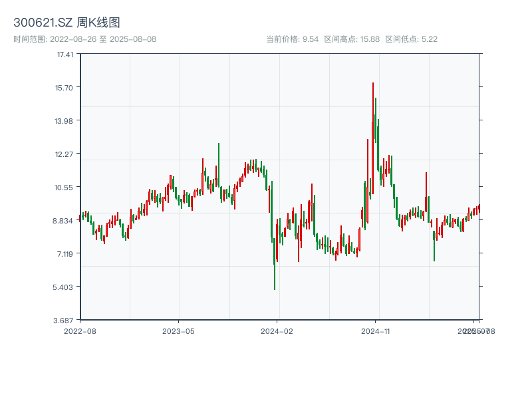This screenshot has width=532, height=399.
Task: Click the 15.70 y-axis label
Action: point(65,87)
